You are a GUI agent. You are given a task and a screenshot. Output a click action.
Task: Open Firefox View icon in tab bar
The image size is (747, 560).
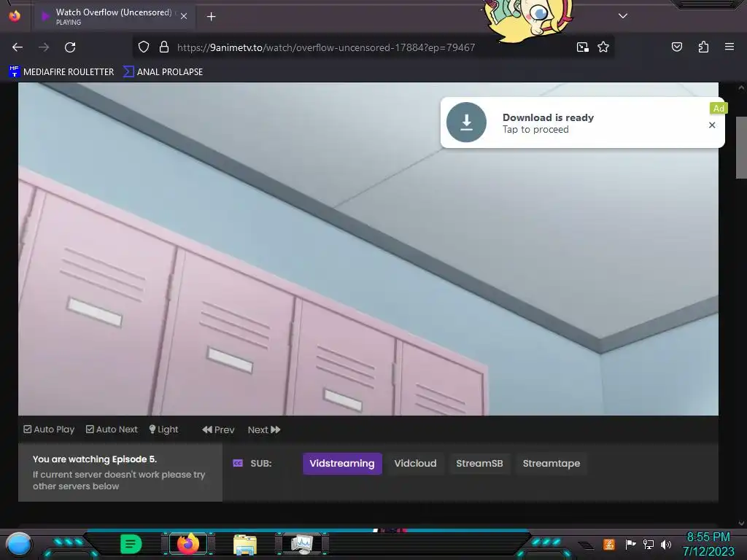coord(15,16)
